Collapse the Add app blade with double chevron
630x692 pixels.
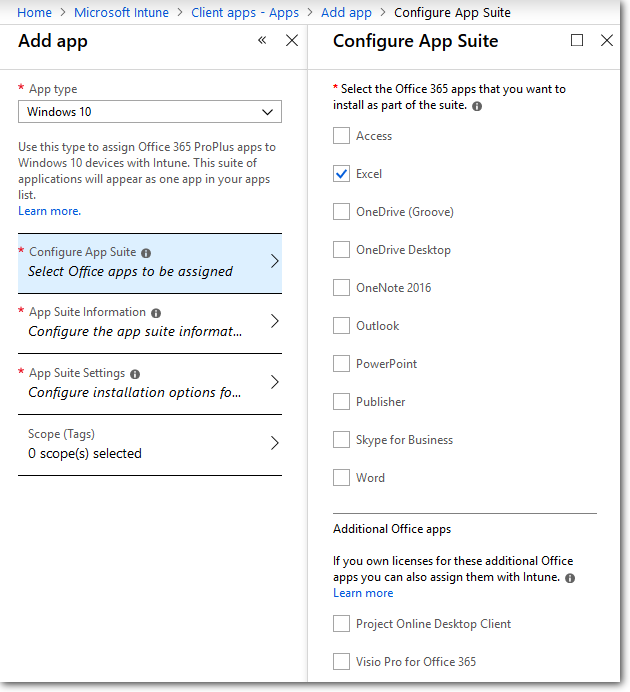[x=262, y=41]
